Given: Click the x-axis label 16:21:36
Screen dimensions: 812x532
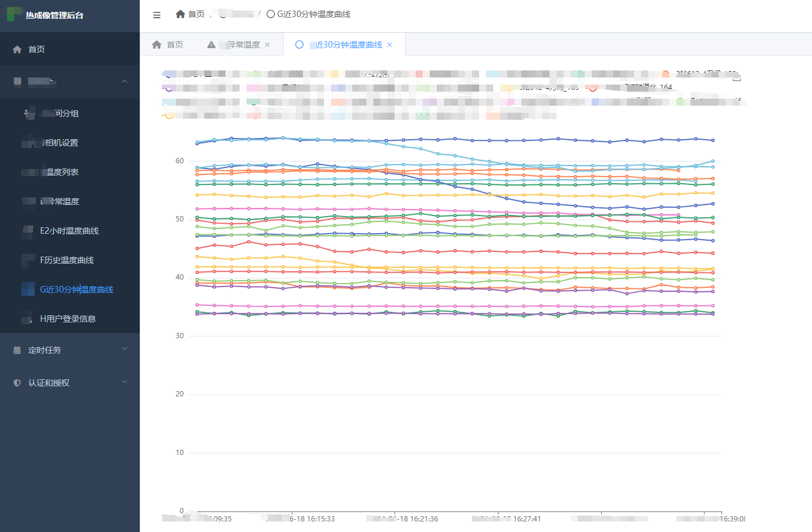Looking at the screenshot, I should point(402,519).
